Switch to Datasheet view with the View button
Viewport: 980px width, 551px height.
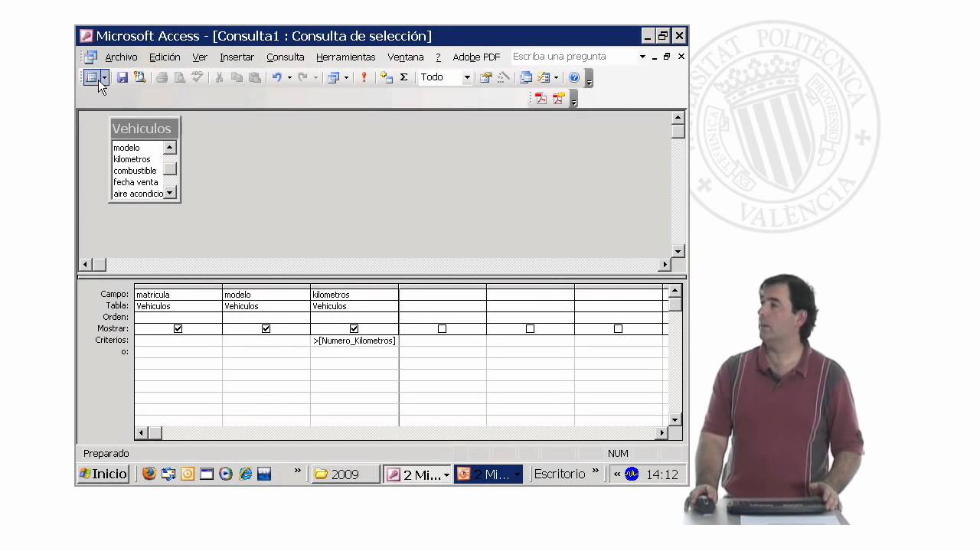91,77
